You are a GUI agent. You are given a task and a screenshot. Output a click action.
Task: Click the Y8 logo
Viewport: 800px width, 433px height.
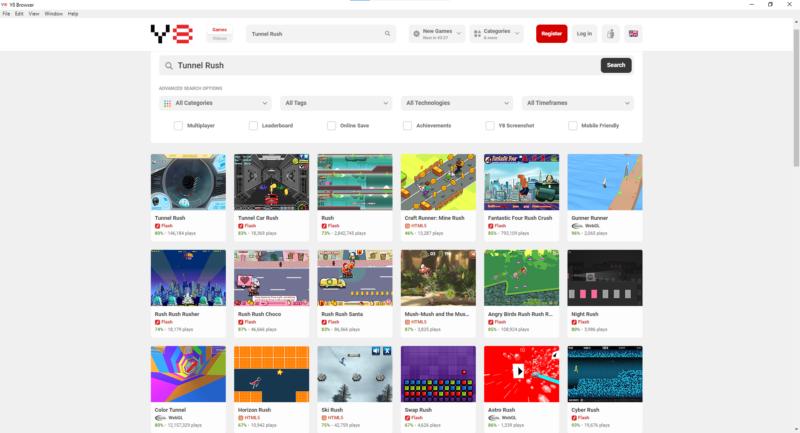coord(171,34)
